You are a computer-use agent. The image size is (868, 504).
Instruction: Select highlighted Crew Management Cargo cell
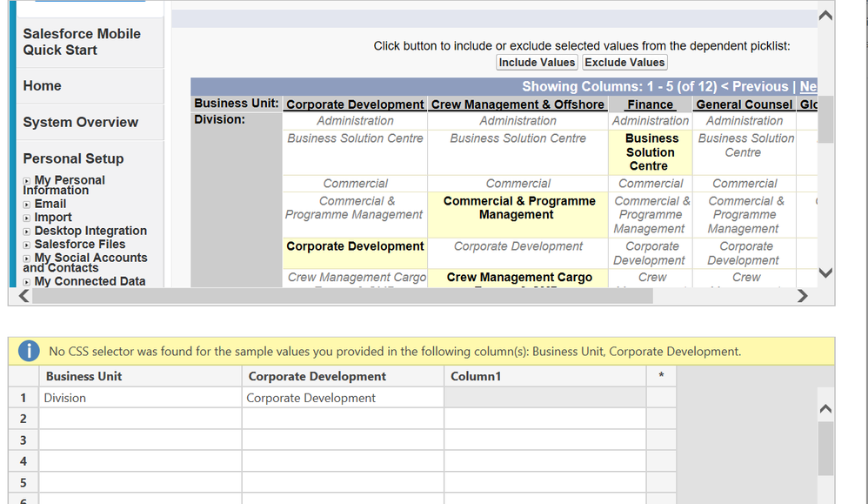pos(518,278)
